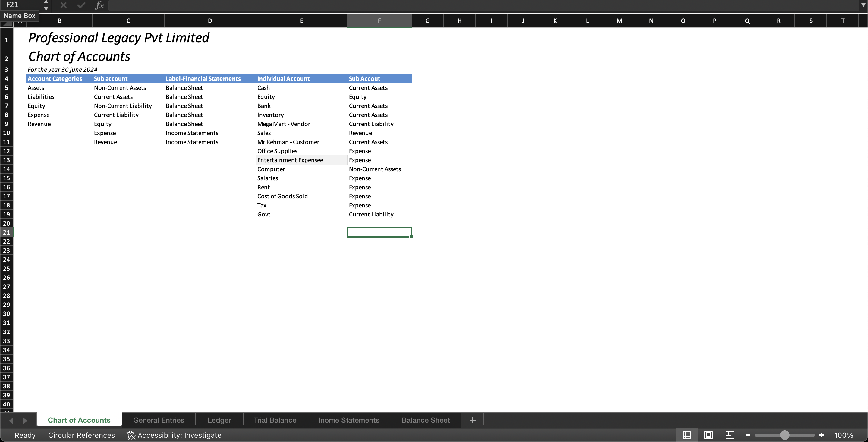This screenshot has height=442, width=868.
Task: Select the Page Layout view icon
Action: [x=708, y=435]
